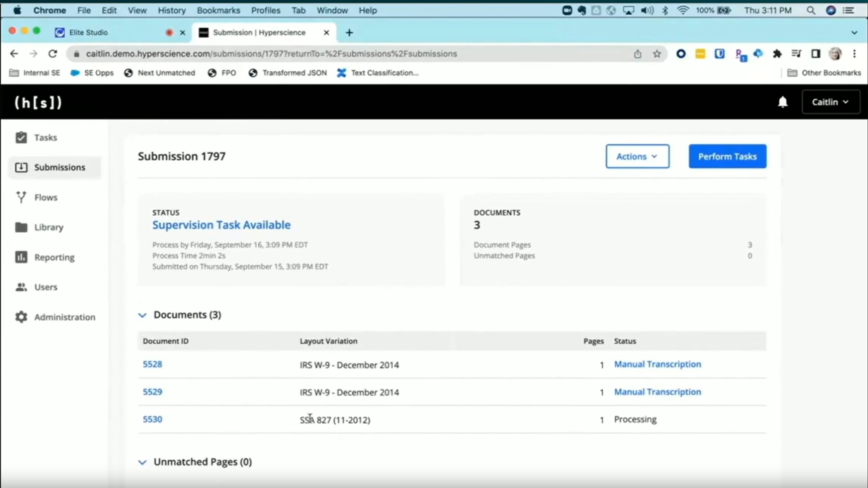Open the History menu
The height and width of the screenshot is (488, 868).
pyautogui.click(x=171, y=11)
